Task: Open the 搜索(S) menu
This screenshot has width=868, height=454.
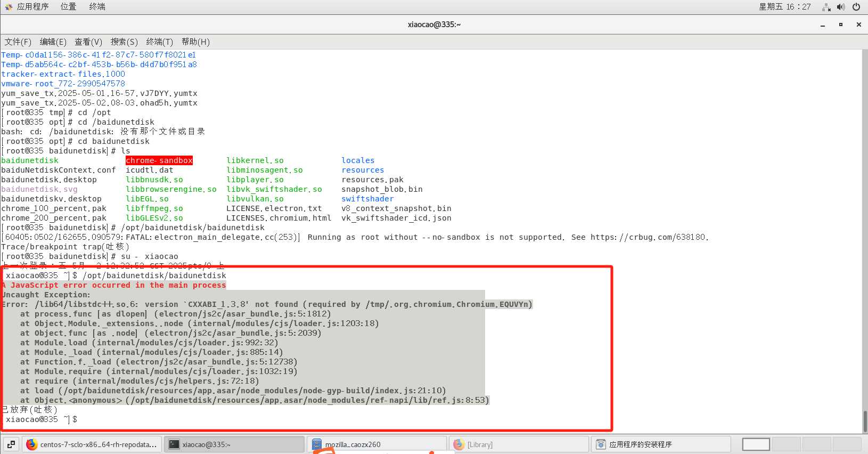Action: (124, 42)
